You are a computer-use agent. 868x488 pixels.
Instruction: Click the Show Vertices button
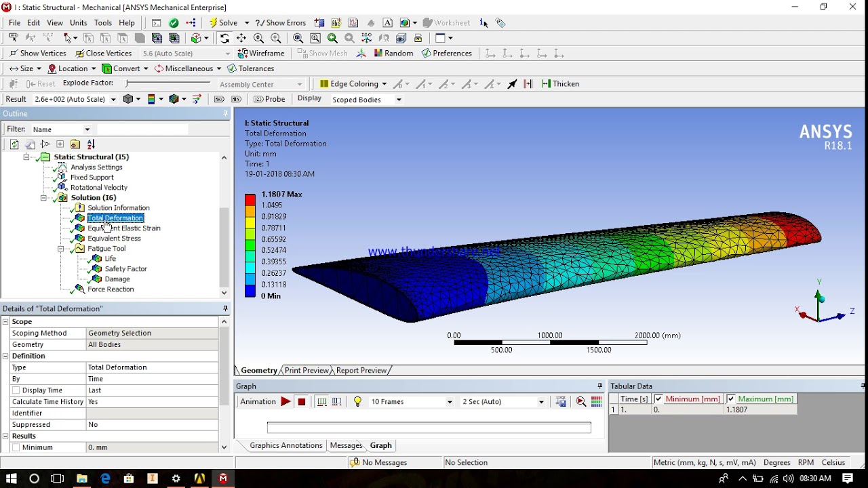38,53
